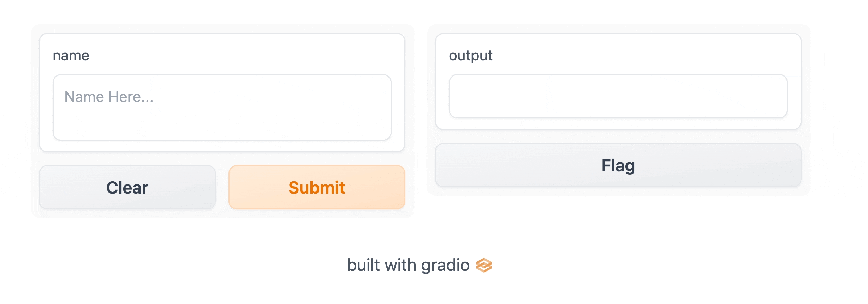Flag the current output

click(x=618, y=165)
